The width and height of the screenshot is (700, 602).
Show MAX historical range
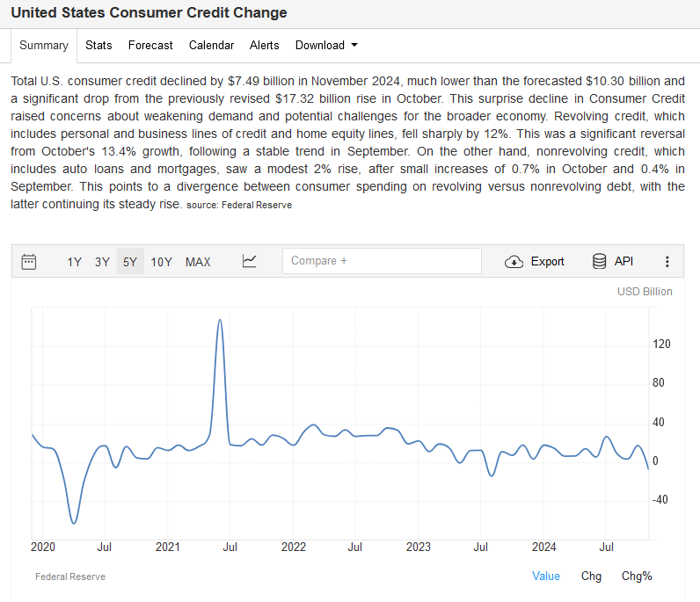tap(198, 261)
